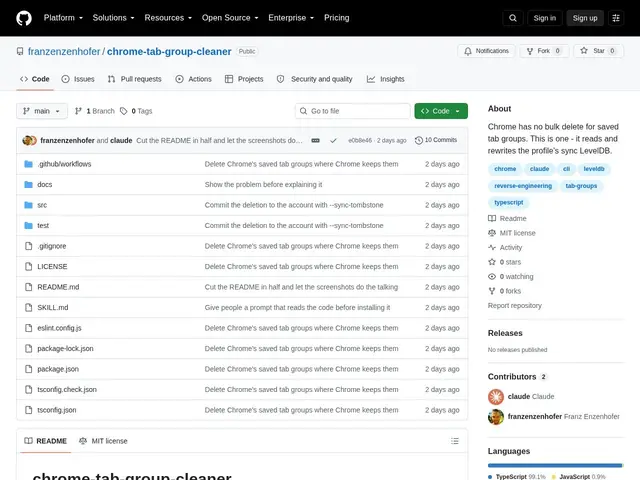Open the package-lock.json file

point(65,349)
